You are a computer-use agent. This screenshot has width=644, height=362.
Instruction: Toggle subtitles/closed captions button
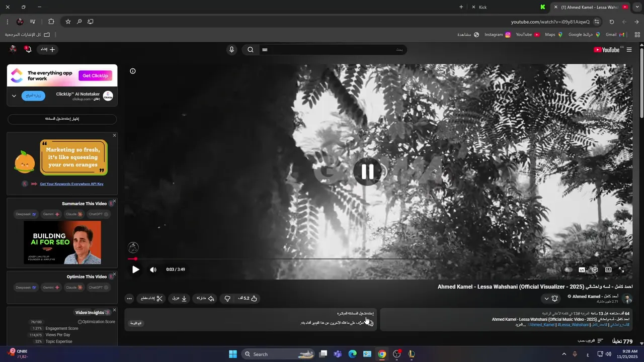pyautogui.click(x=582, y=270)
